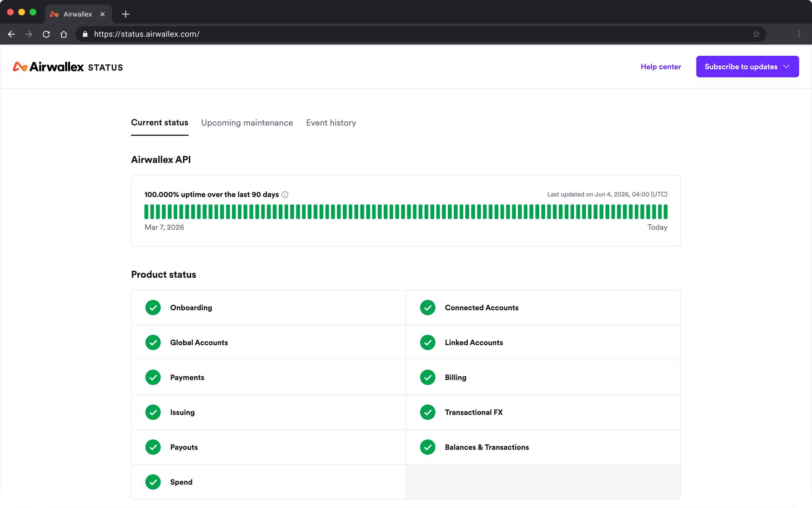Image resolution: width=812 pixels, height=508 pixels.
Task: Click the Issuing green checkmark icon
Action: [x=153, y=412]
